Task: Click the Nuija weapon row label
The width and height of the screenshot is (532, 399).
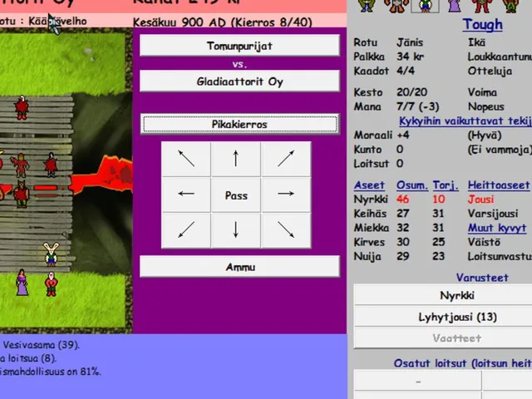Action: (367, 257)
